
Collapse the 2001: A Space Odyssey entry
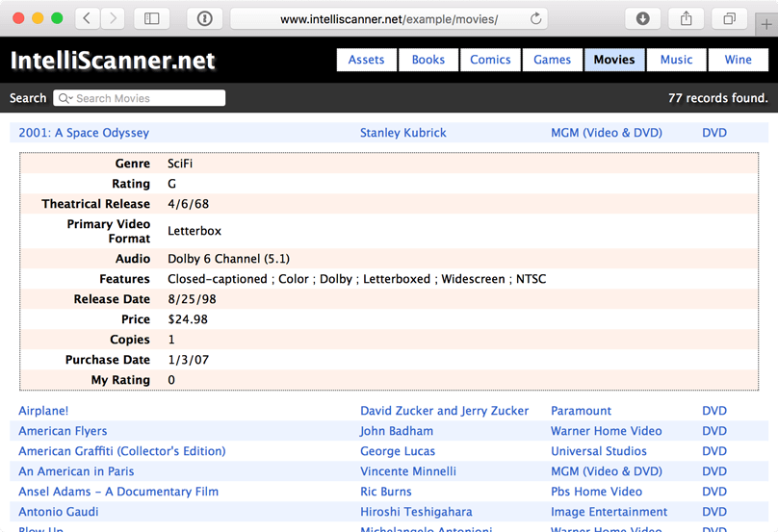pyautogui.click(x=84, y=133)
